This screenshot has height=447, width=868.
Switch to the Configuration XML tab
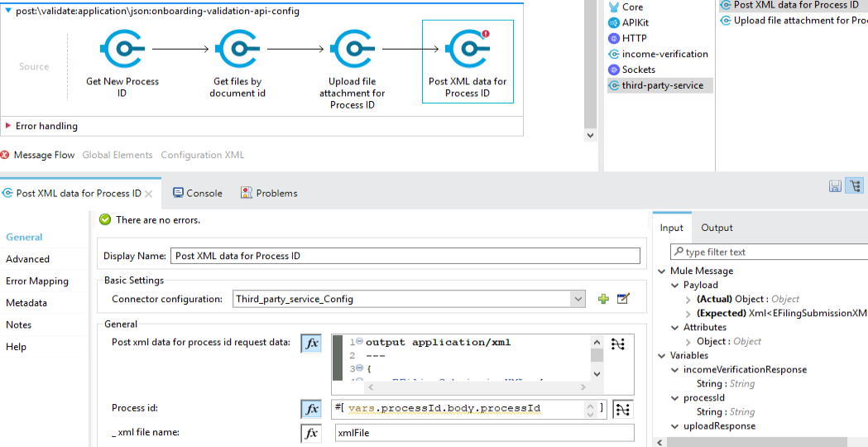point(203,155)
